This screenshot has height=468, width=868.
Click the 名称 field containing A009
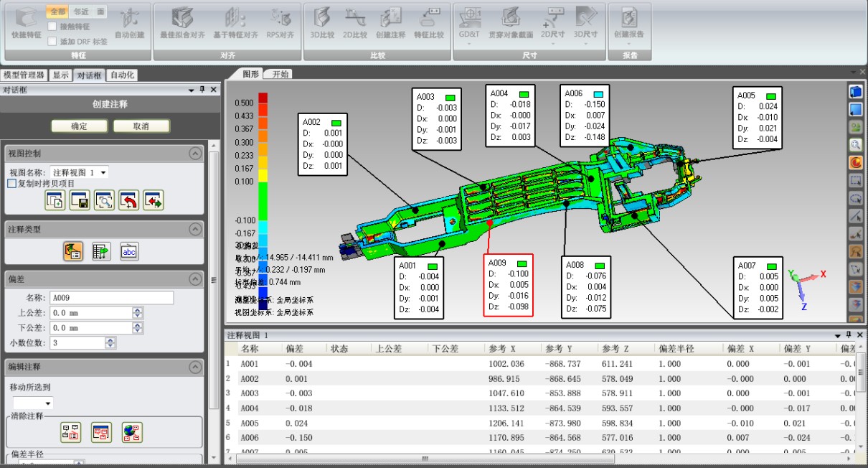pyautogui.click(x=111, y=298)
